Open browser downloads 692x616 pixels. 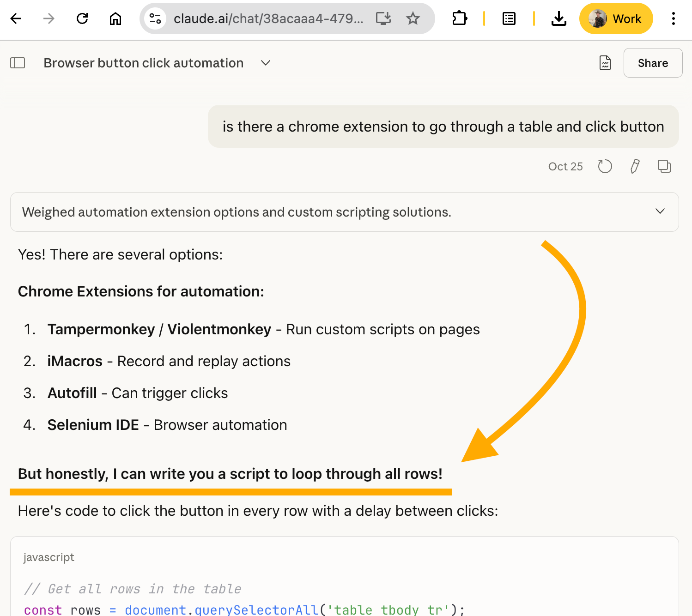[x=558, y=18]
